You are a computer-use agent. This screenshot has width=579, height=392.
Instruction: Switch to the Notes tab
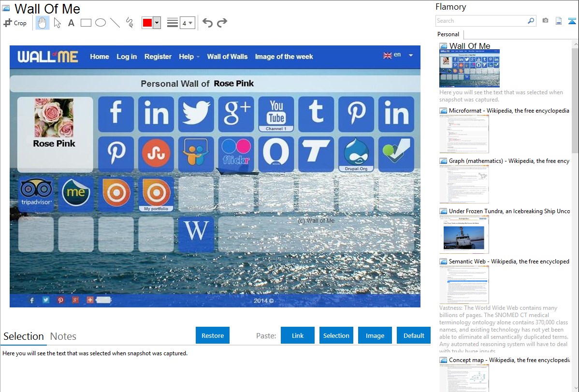click(x=63, y=336)
